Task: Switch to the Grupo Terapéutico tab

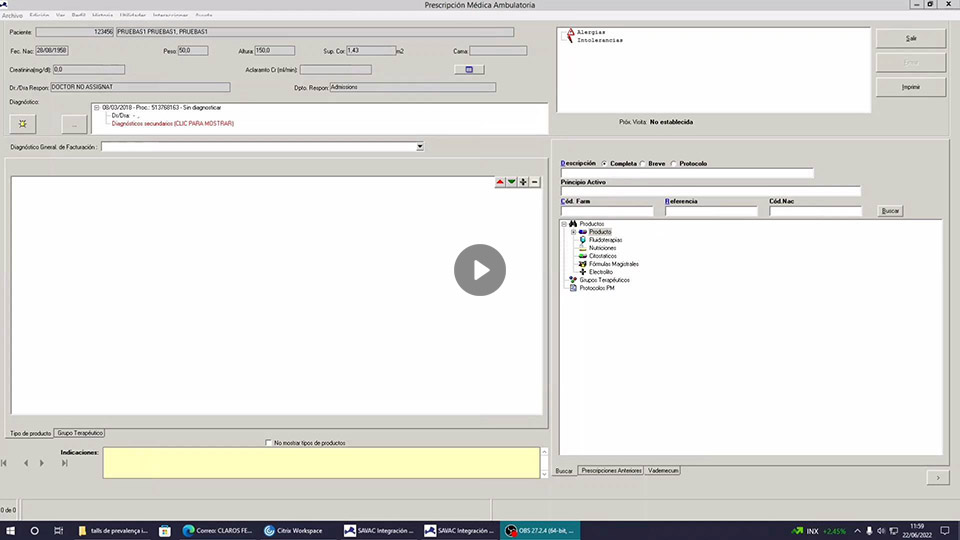Action: tap(80, 433)
